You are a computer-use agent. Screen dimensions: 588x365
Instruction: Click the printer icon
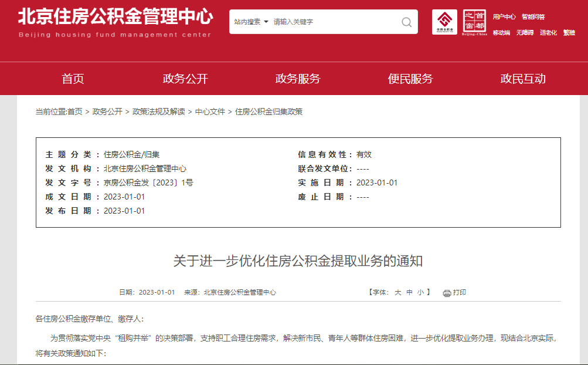pyautogui.click(x=447, y=293)
